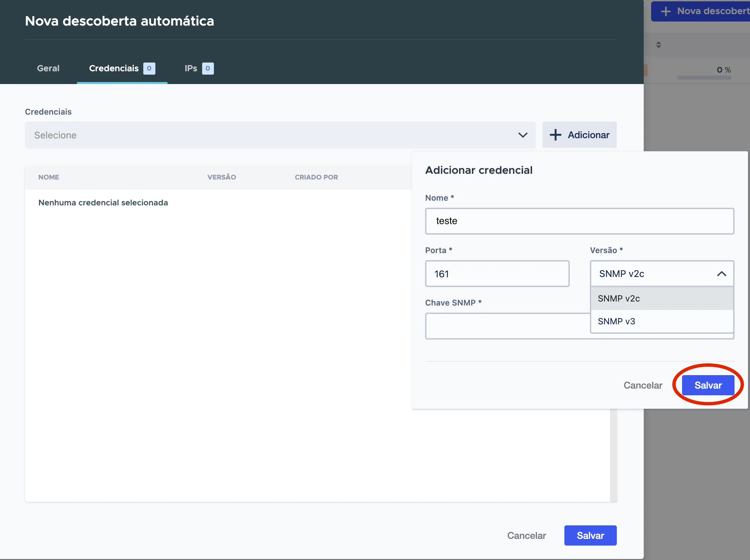Click the credentials table vertical scrollbar
Screen dimensions: 750x560
pyautogui.click(x=613, y=455)
